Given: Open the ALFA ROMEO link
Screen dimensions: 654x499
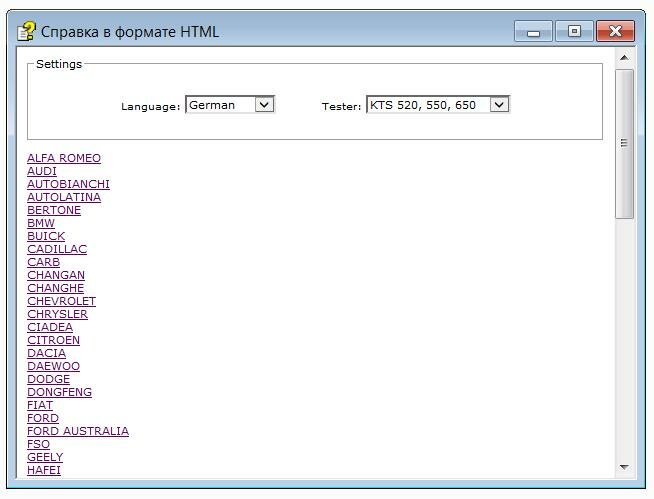Looking at the screenshot, I should tap(64, 158).
